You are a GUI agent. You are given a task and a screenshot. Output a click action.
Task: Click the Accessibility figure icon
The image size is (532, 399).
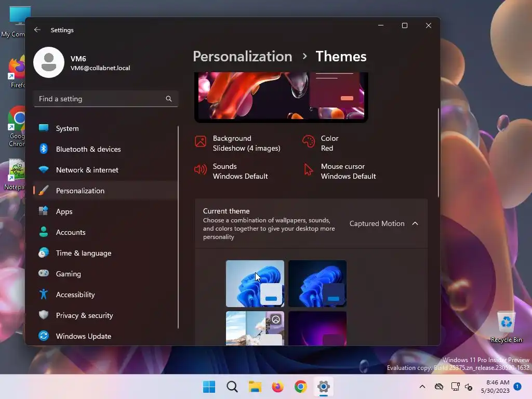click(x=44, y=294)
